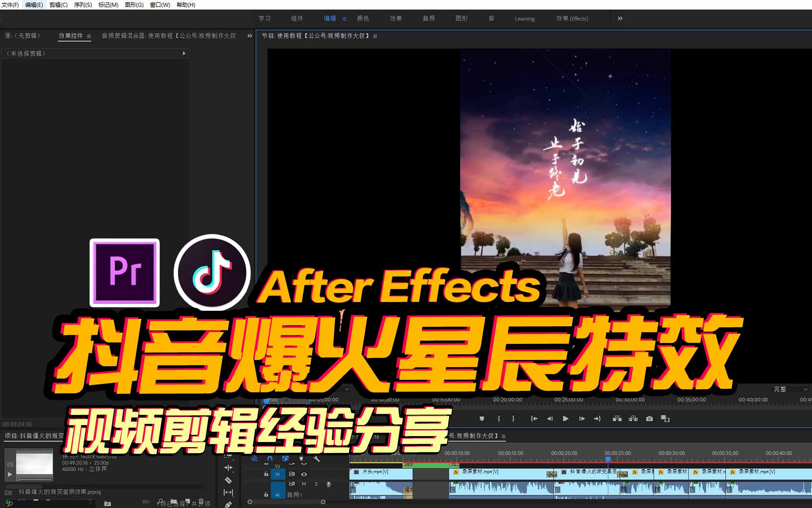Adjust the timeline zoom scroll handle
The height and width of the screenshot is (508, 812).
click(x=323, y=502)
